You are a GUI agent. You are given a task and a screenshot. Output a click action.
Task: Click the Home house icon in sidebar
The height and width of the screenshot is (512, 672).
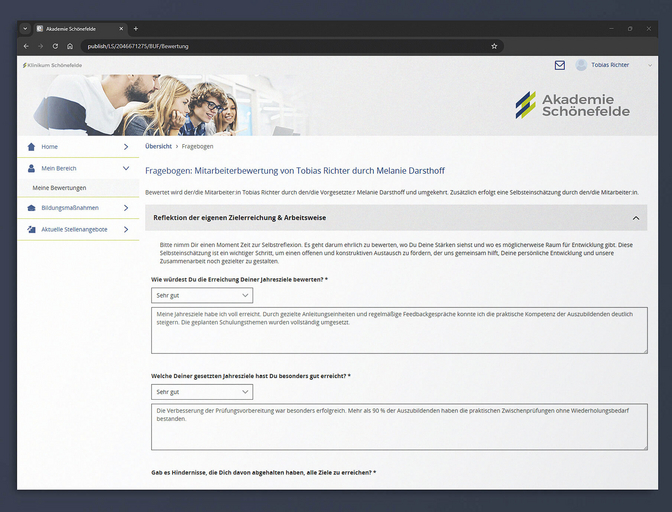pos(32,147)
